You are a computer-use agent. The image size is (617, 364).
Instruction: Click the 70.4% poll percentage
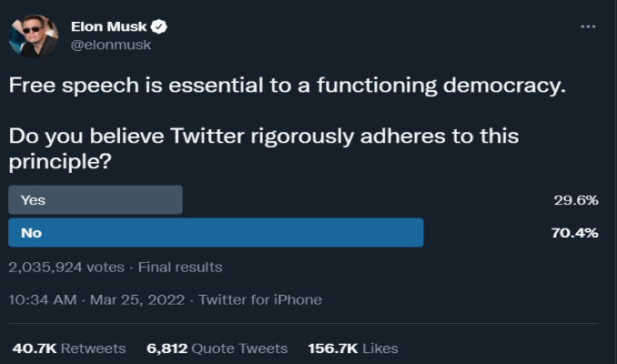(575, 233)
